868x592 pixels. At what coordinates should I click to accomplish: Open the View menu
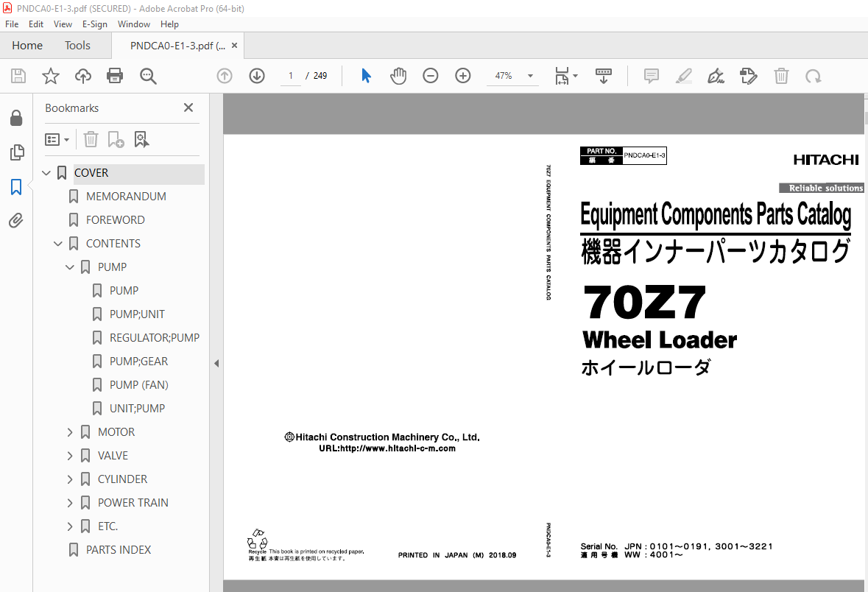(63, 24)
